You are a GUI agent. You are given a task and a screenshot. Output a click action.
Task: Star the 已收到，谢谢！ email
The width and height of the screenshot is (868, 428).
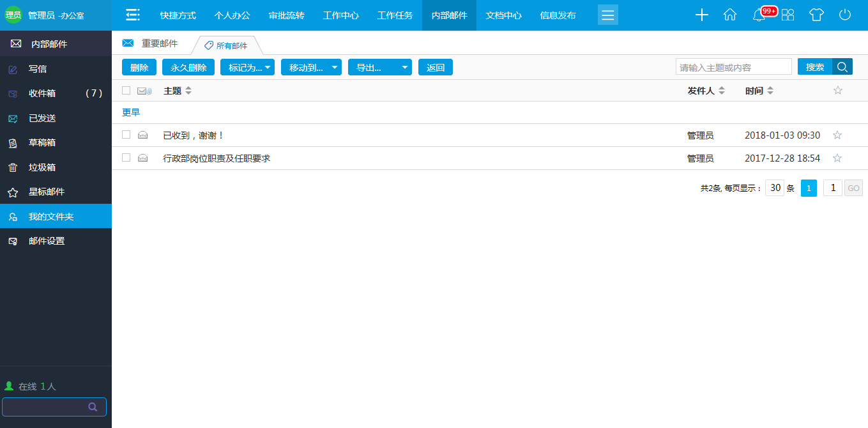[x=837, y=135]
